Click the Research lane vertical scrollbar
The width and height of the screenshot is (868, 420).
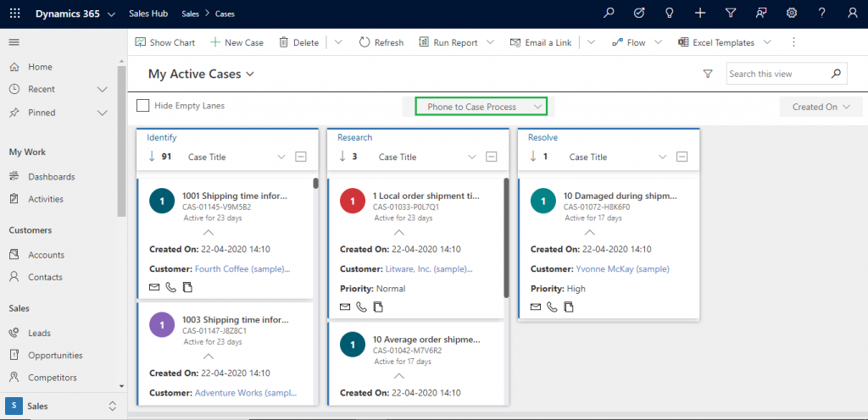pyautogui.click(x=506, y=238)
